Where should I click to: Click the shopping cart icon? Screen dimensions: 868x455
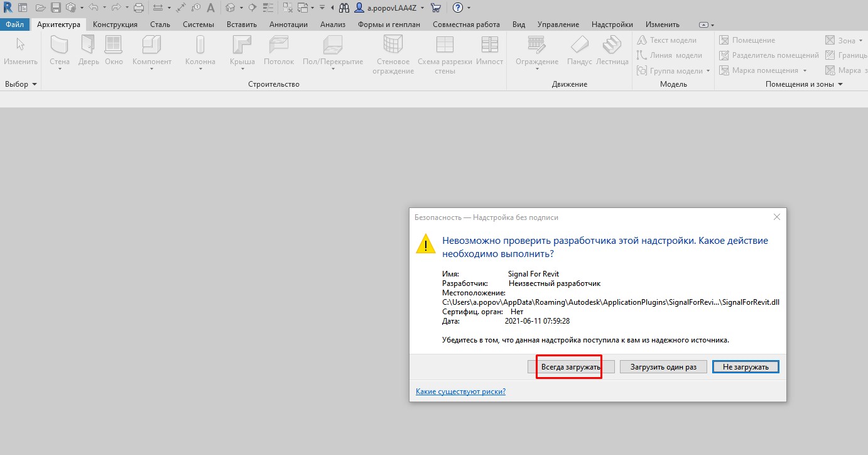click(436, 8)
